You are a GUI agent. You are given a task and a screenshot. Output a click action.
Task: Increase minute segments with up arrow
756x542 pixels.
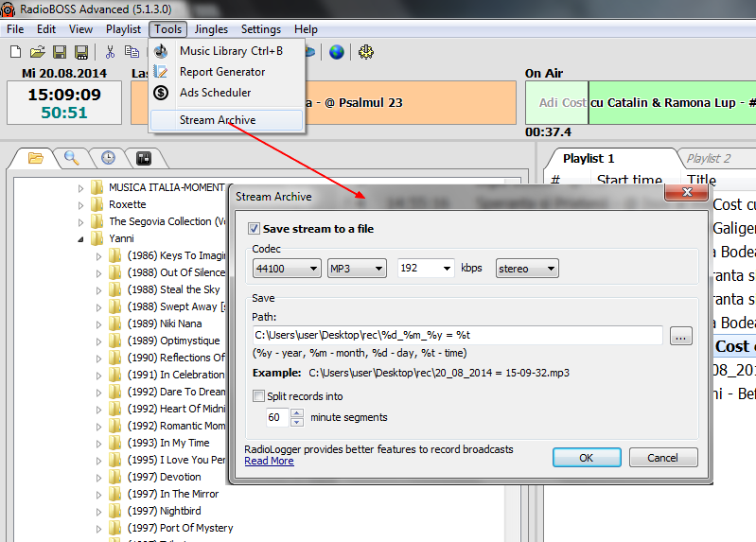coord(297,412)
